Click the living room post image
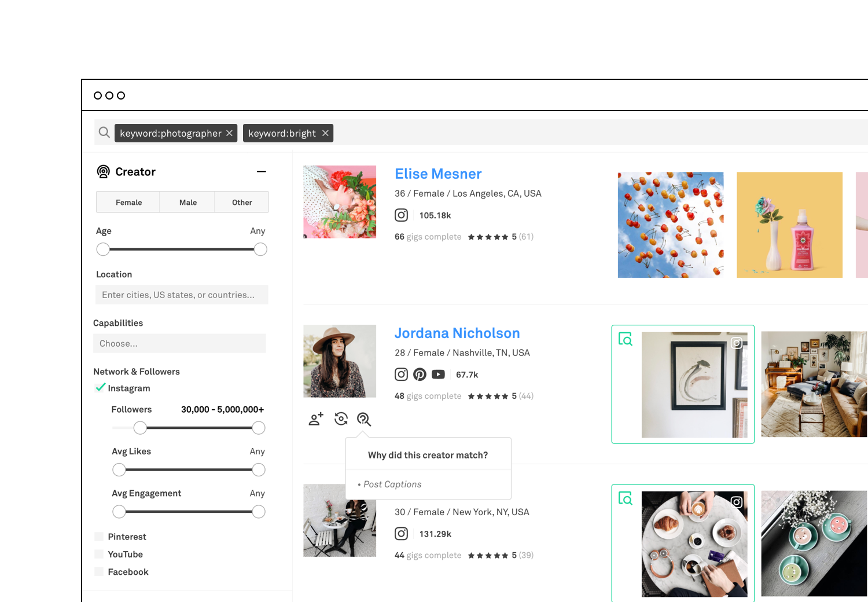The height and width of the screenshot is (602, 868). click(814, 384)
